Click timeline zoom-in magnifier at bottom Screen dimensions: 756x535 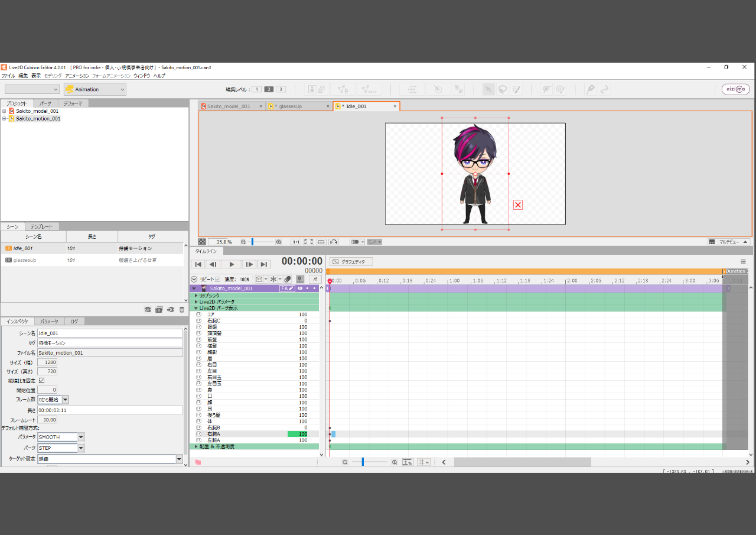coord(395,462)
